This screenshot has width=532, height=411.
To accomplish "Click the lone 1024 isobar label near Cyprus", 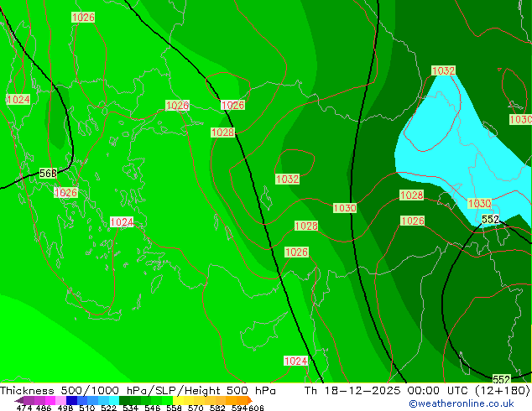I will (x=295, y=361).
